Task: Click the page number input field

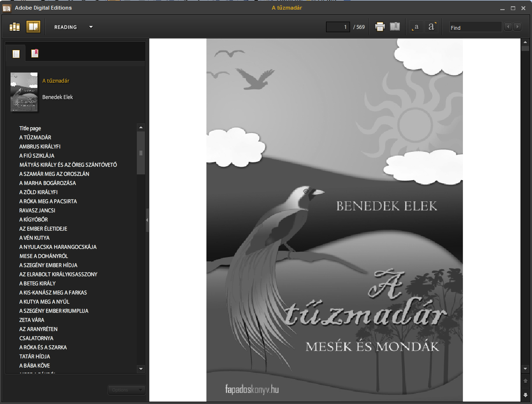Action: pyautogui.click(x=338, y=27)
